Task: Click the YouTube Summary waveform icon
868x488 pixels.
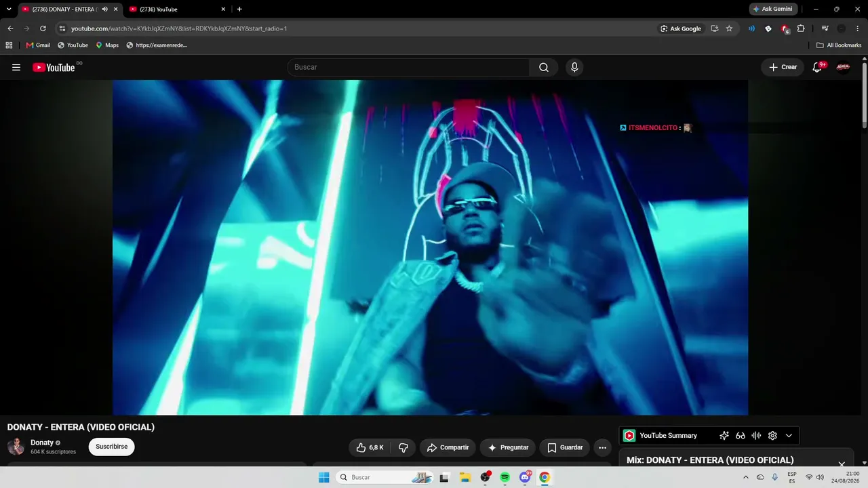Action: point(756,436)
